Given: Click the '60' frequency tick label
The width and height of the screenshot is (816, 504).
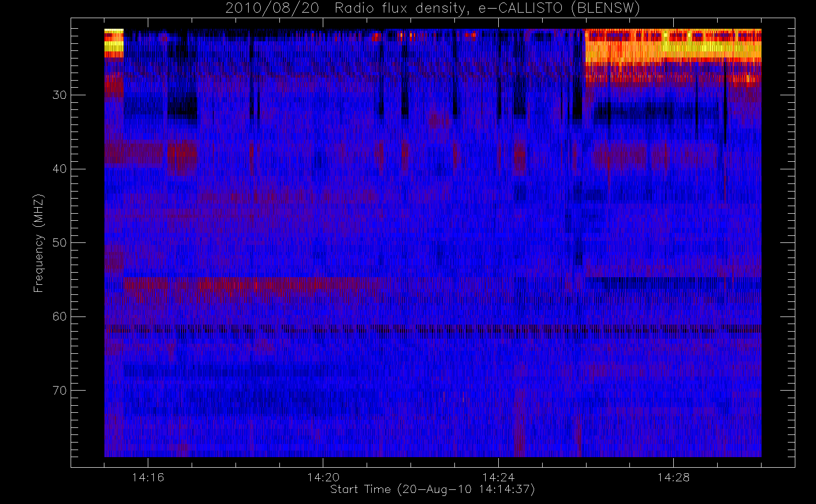Looking at the screenshot, I should (60, 317).
